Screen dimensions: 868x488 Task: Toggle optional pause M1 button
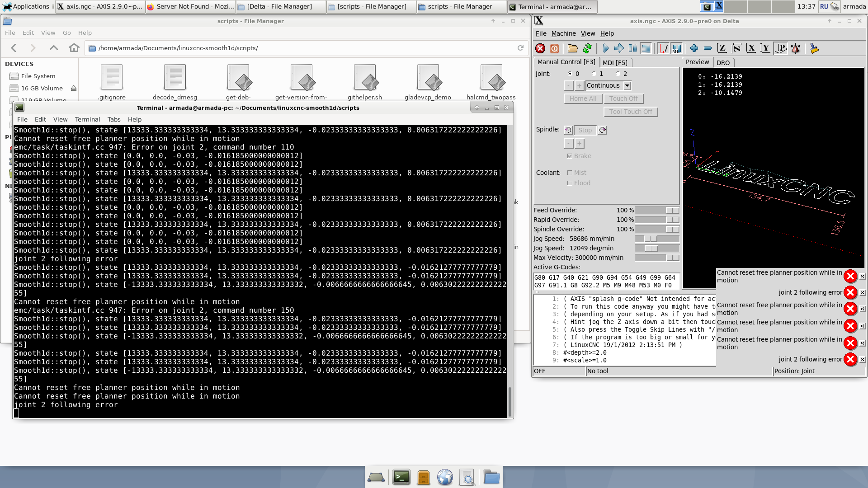click(x=677, y=48)
